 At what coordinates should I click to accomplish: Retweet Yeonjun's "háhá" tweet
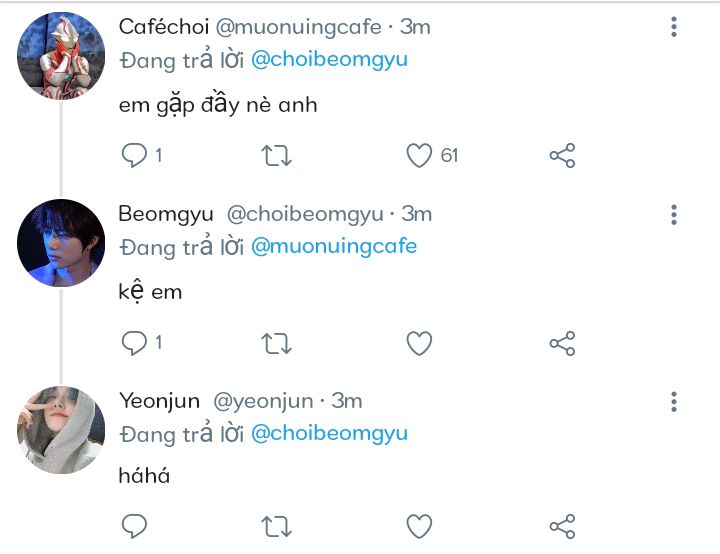277,526
